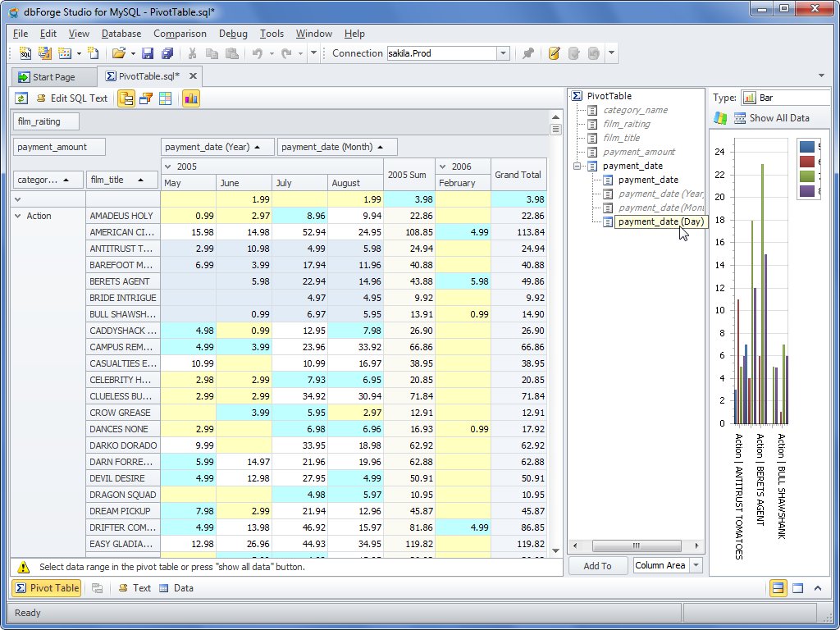Toggle the chart panel bar button
840x630 pixels.
point(190,98)
